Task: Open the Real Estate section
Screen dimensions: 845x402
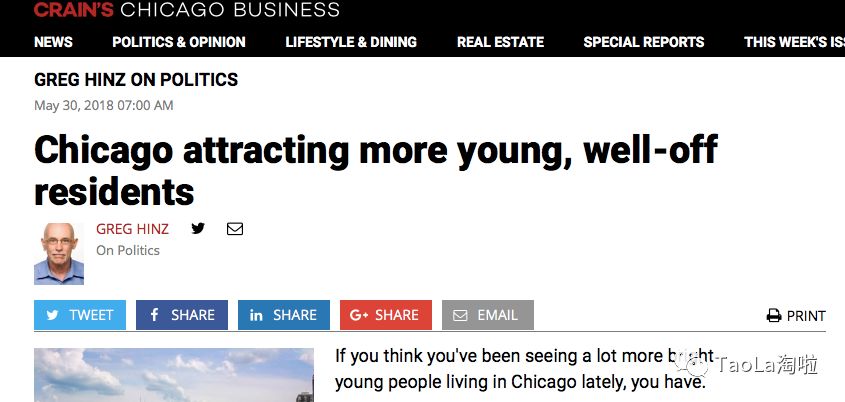Action: pyautogui.click(x=500, y=42)
